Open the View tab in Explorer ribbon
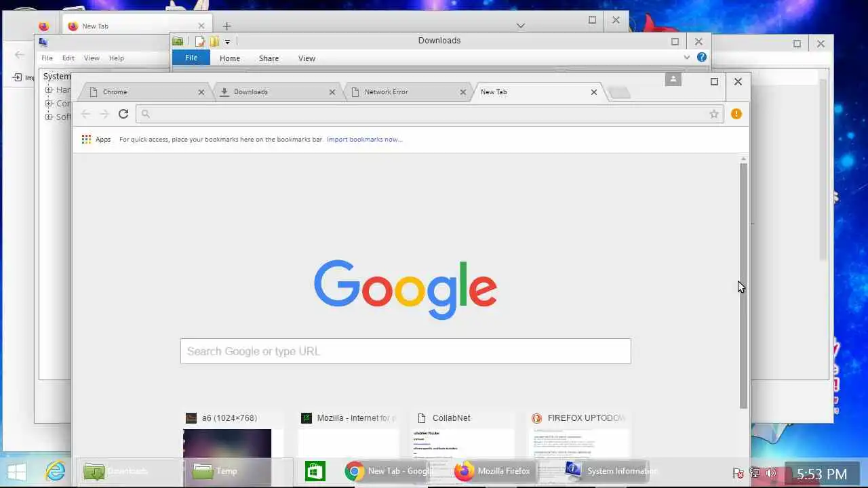The height and width of the screenshot is (488, 868). [x=307, y=58]
